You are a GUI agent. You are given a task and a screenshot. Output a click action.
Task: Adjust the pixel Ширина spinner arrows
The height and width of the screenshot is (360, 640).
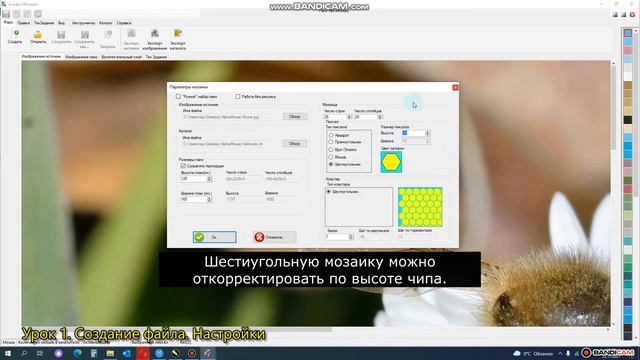[427, 141]
